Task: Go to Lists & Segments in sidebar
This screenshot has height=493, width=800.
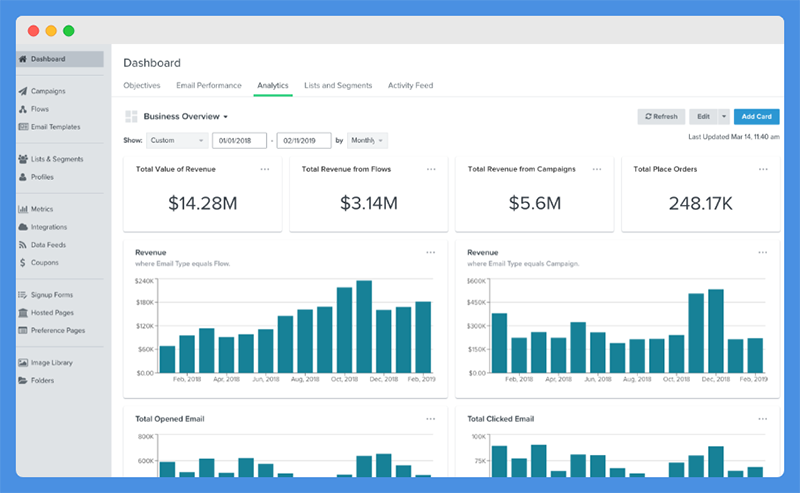Action: (57, 159)
